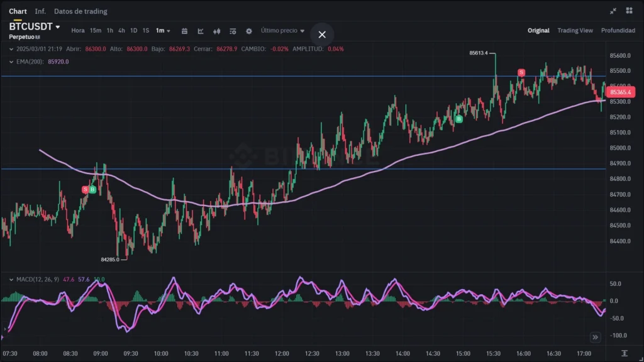This screenshot has width=644, height=362.
Task: Open the calendar date range icon
Action: [184, 31]
